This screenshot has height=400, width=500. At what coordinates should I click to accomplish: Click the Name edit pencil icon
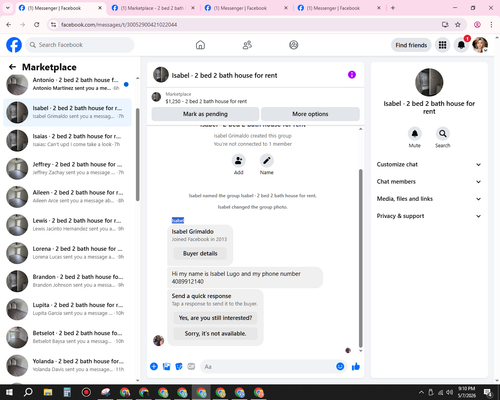pos(267,161)
